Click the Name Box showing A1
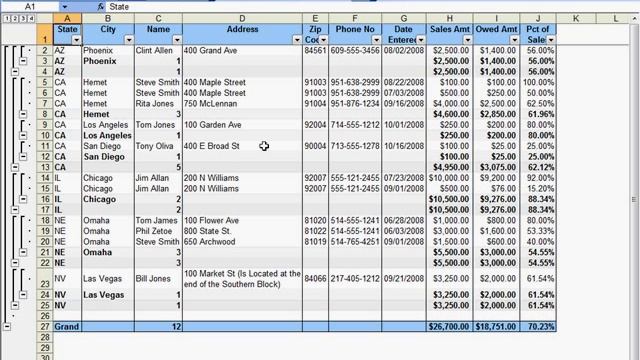The width and height of the screenshot is (640, 360). tap(30, 7)
